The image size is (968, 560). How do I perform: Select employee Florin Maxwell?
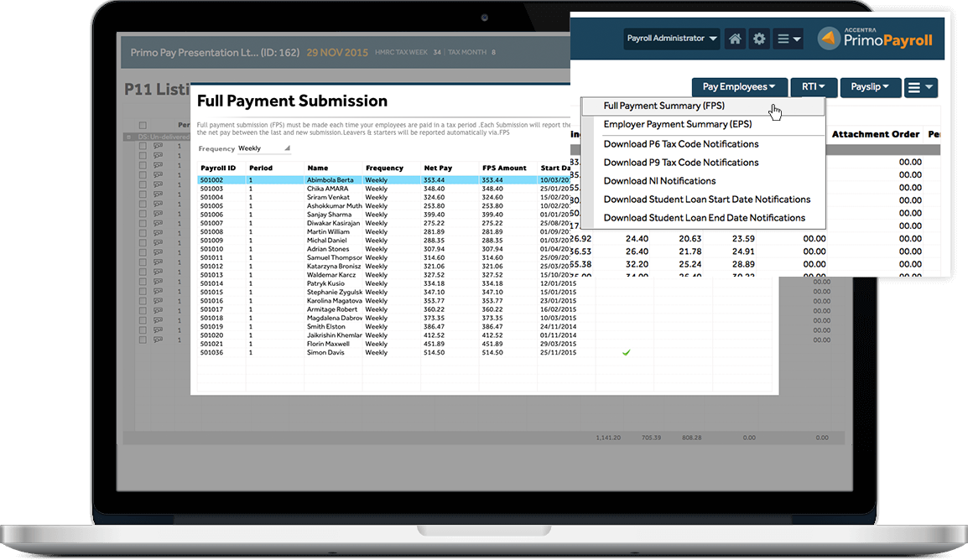pyautogui.click(x=328, y=345)
